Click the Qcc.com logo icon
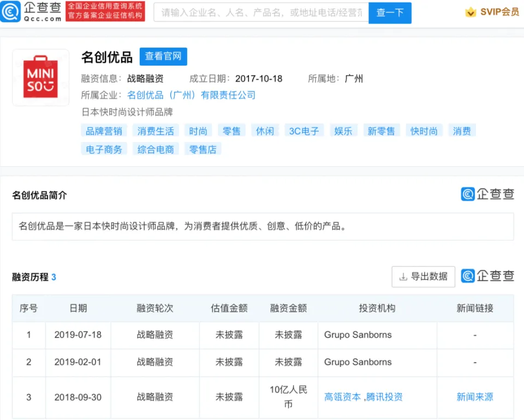The width and height of the screenshot is (524, 420). pyautogui.click(x=11, y=11)
